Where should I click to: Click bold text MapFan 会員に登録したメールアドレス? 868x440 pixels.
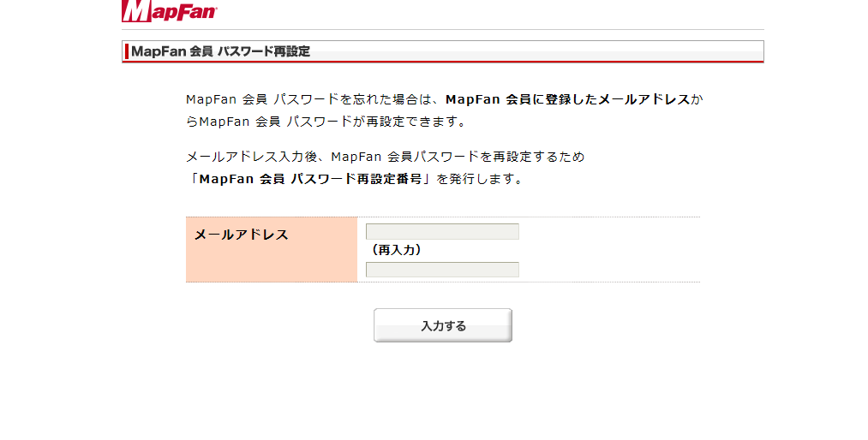click(567, 99)
